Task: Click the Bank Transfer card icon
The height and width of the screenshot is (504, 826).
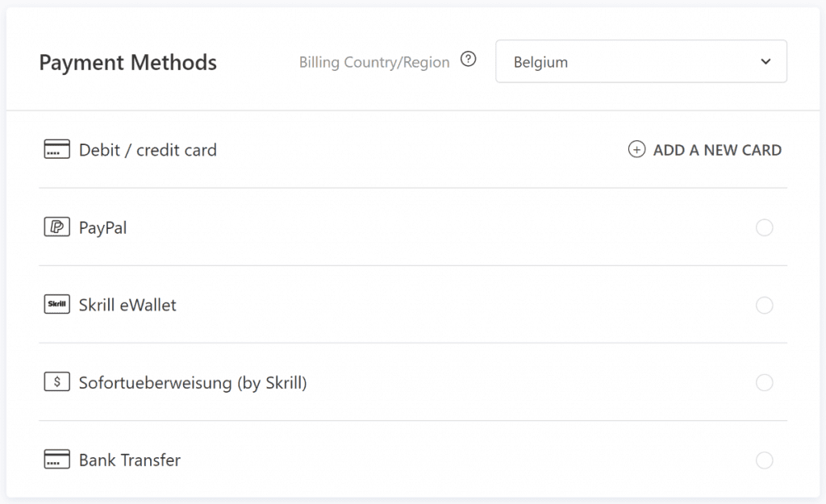Action: [56, 460]
